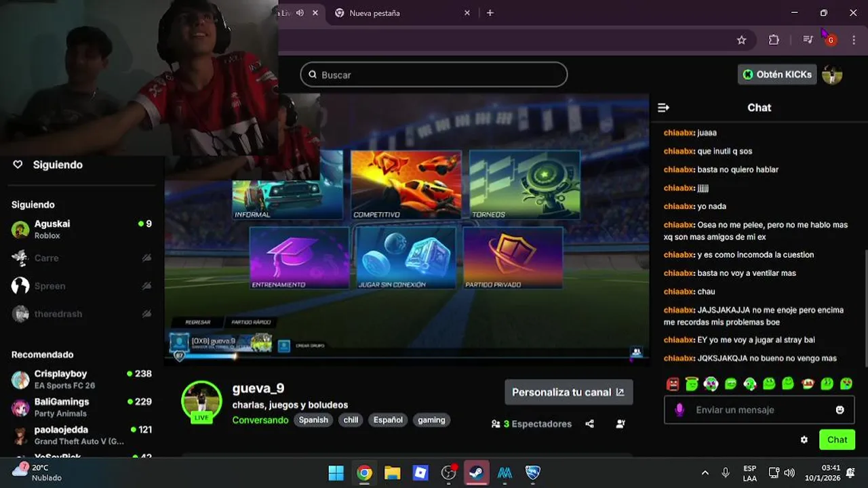
Task: Open Carre channel in followed list
Action: pyautogui.click(x=81, y=258)
